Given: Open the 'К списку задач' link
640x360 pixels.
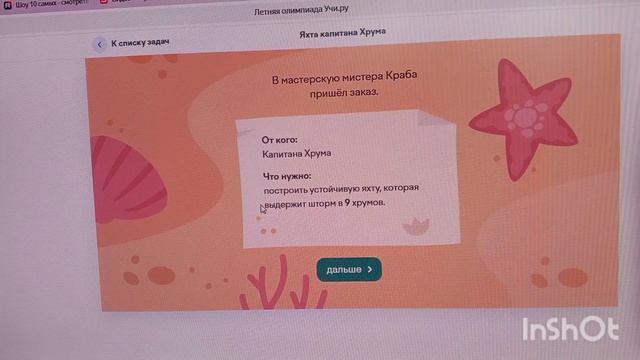Looking at the screenshot, I should 140,42.
